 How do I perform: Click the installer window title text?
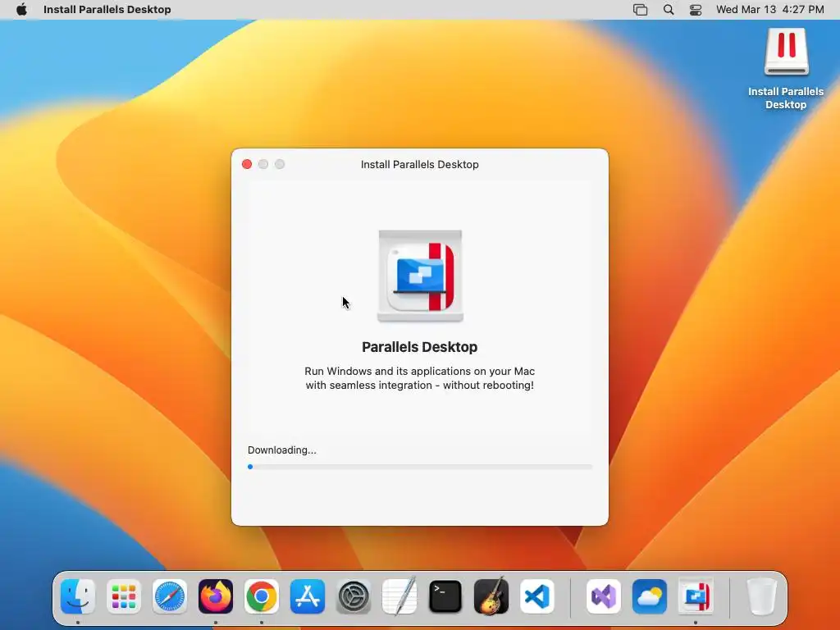419,164
